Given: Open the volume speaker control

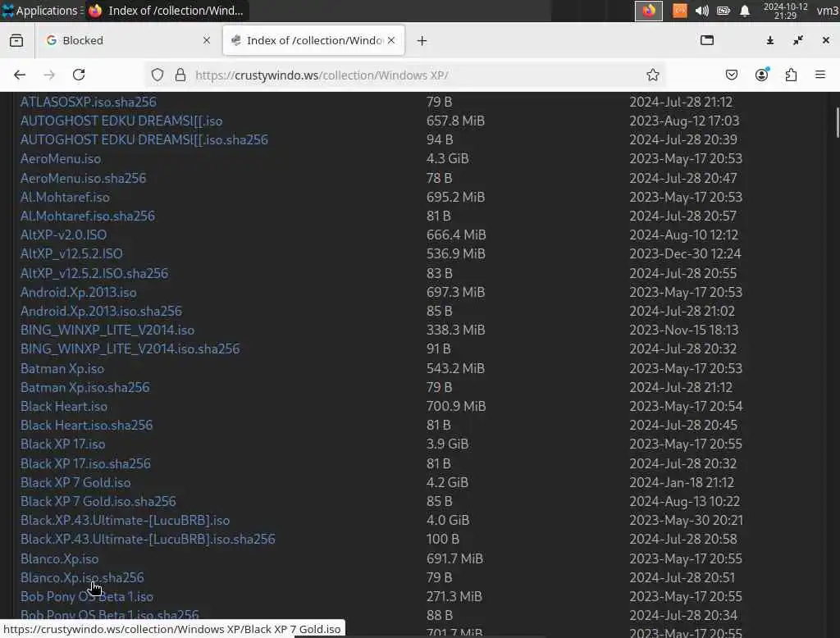Looking at the screenshot, I should [702, 11].
